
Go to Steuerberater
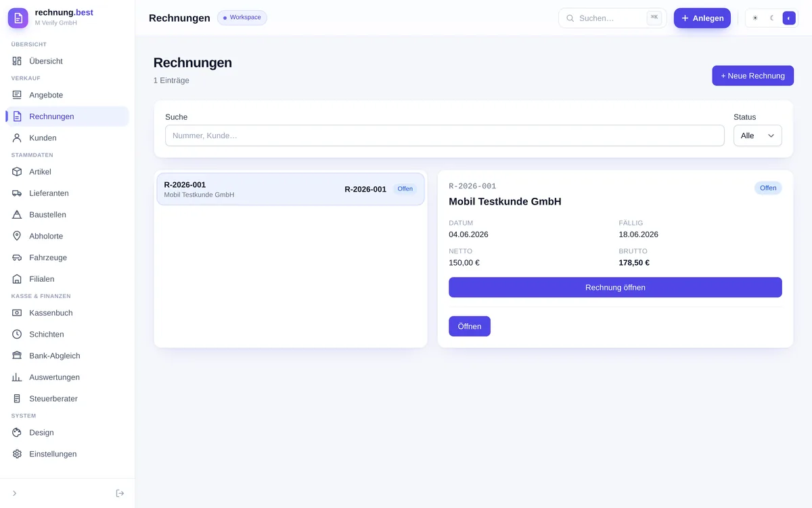tap(67, 398)
